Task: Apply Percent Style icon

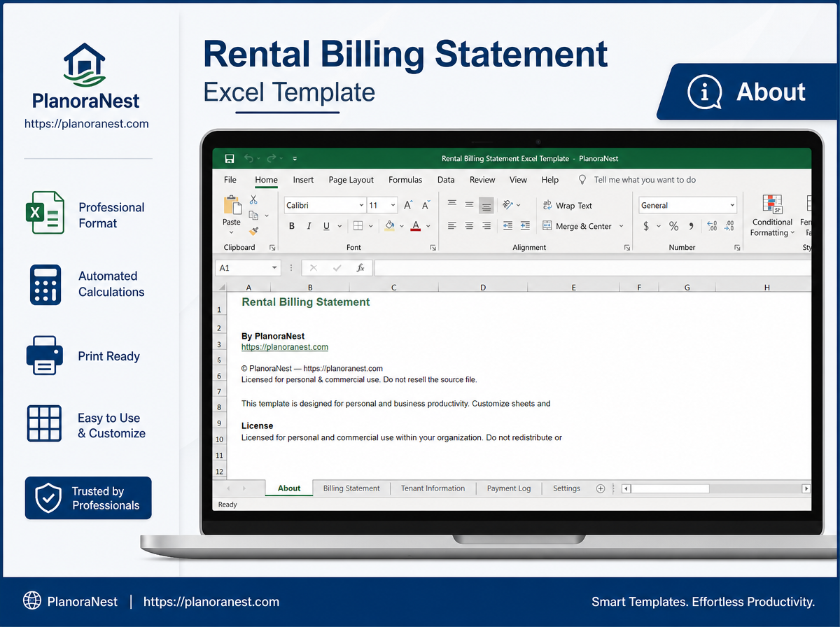Action: pos(673,226)
